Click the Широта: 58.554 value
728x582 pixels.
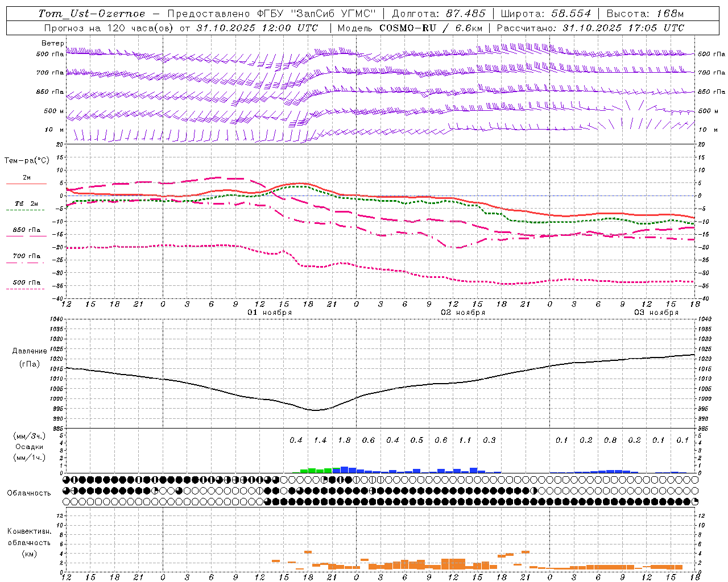pyautogui.click(x=546, y=14)
